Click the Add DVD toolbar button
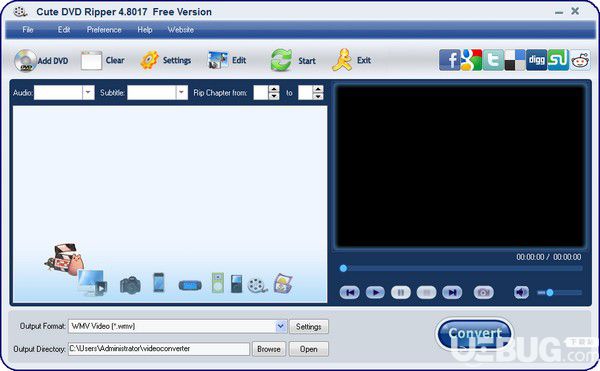The height and width of the screenshot is (371, 600). (41, 60)
